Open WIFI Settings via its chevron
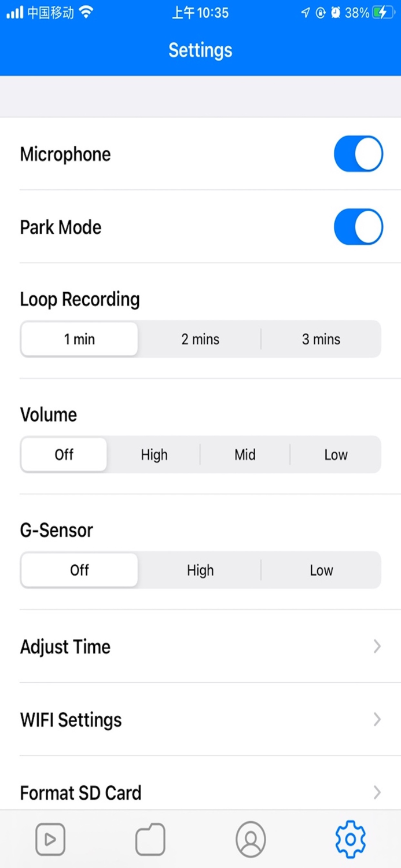 (x=377, y=719)
